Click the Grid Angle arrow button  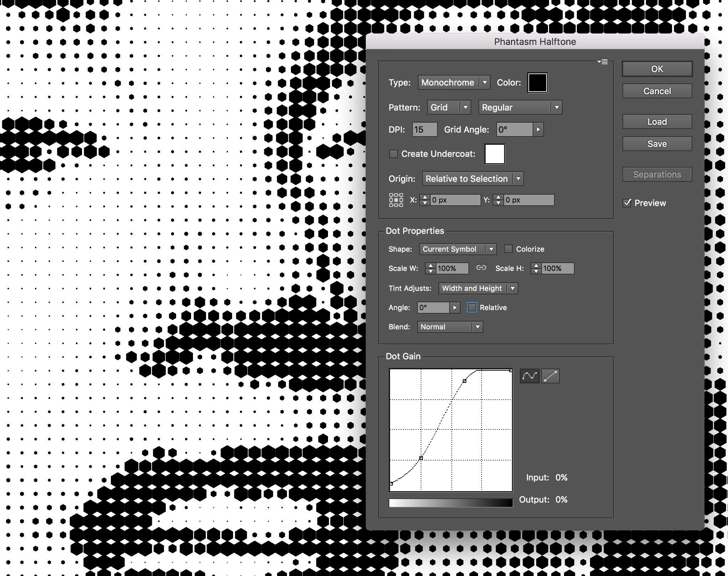pos(538,129)
